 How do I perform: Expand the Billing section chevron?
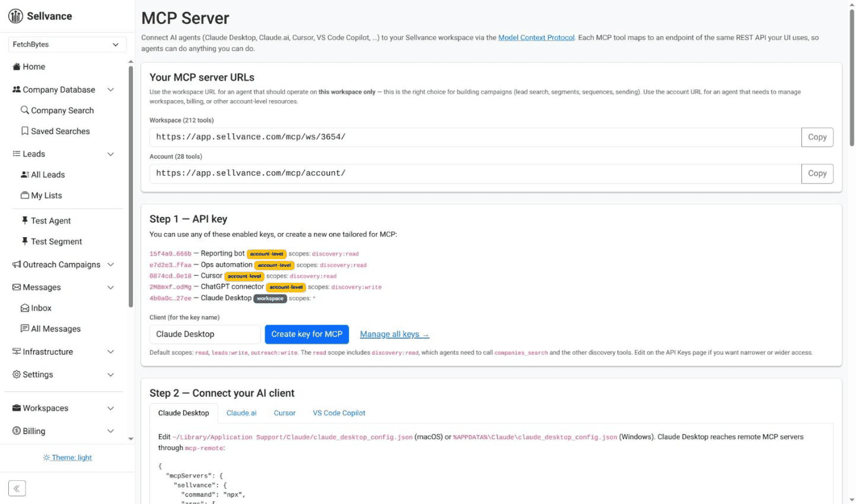(x=111, y=431)
